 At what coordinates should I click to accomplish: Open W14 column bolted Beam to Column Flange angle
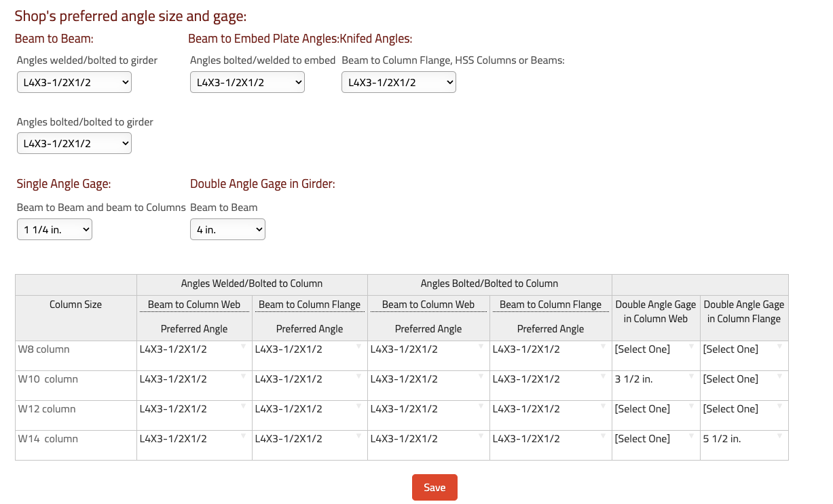[550, 439]
